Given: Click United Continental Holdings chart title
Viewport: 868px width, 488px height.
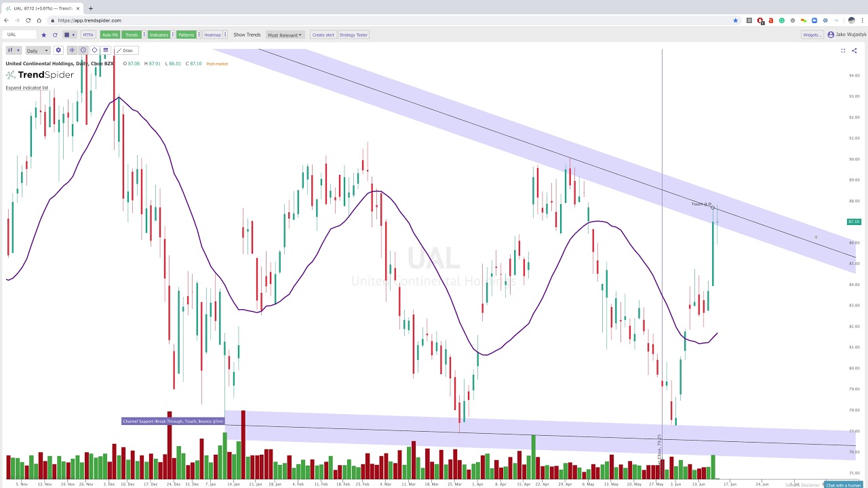Looking at the screenshot, I should tap(60, 64).
